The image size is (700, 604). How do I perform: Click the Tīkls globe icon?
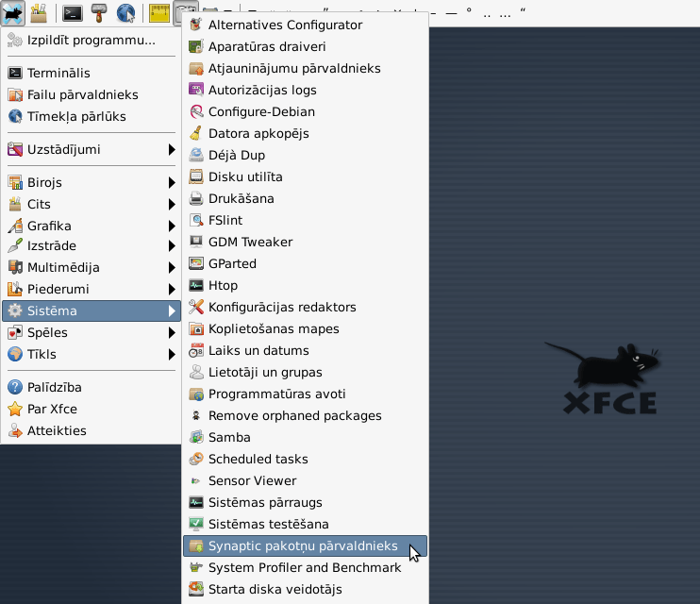coord(15,354)
